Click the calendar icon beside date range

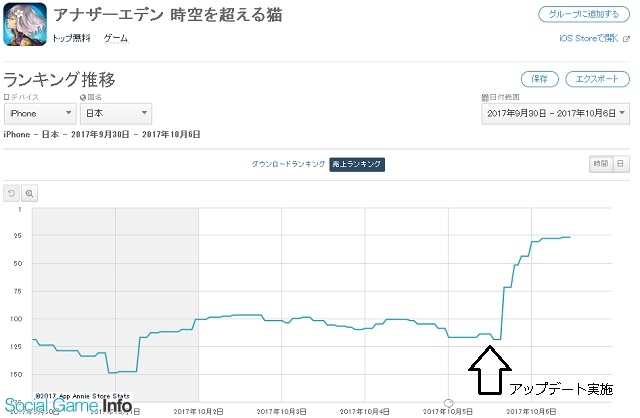(x=485, y=97)
